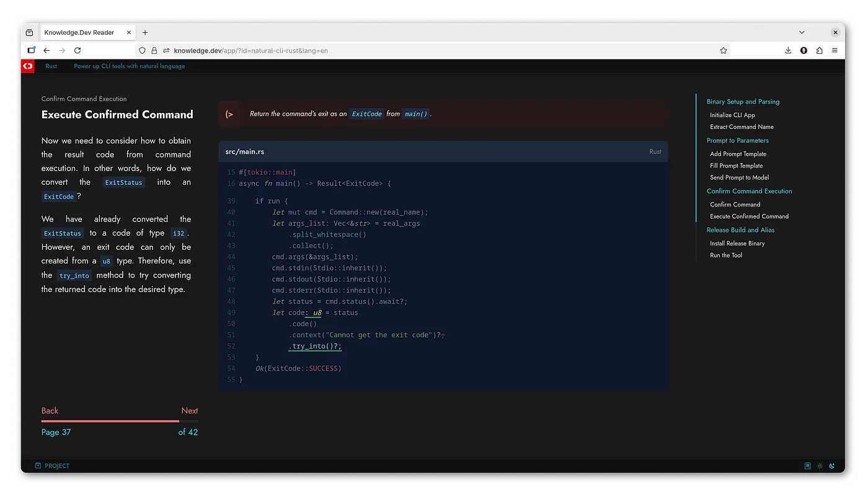Collapse the Confirm Command Execution section
Viewport: 868px width, 499px height.
pyautogui.click(x=750, y=191)
